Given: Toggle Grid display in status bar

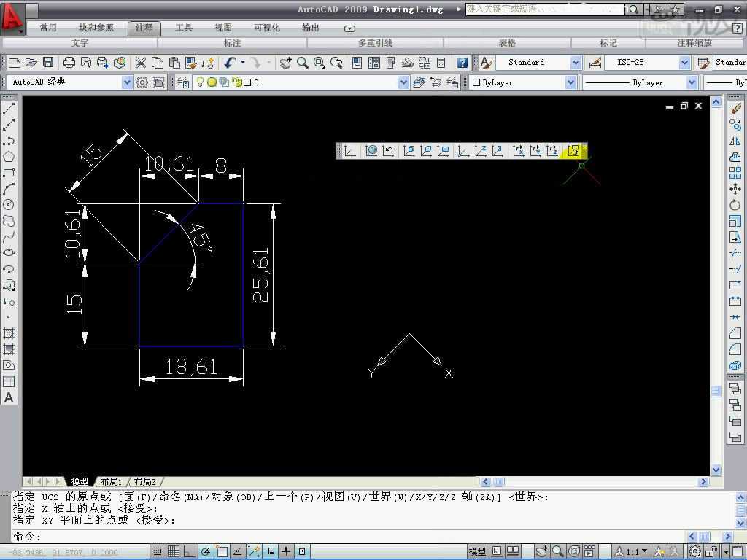Looking at the screenshot, I should [x=174, y=551].
